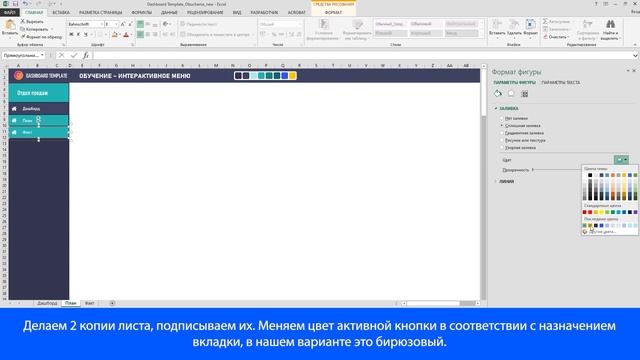Toggle italic К formatting

[78, 35]
